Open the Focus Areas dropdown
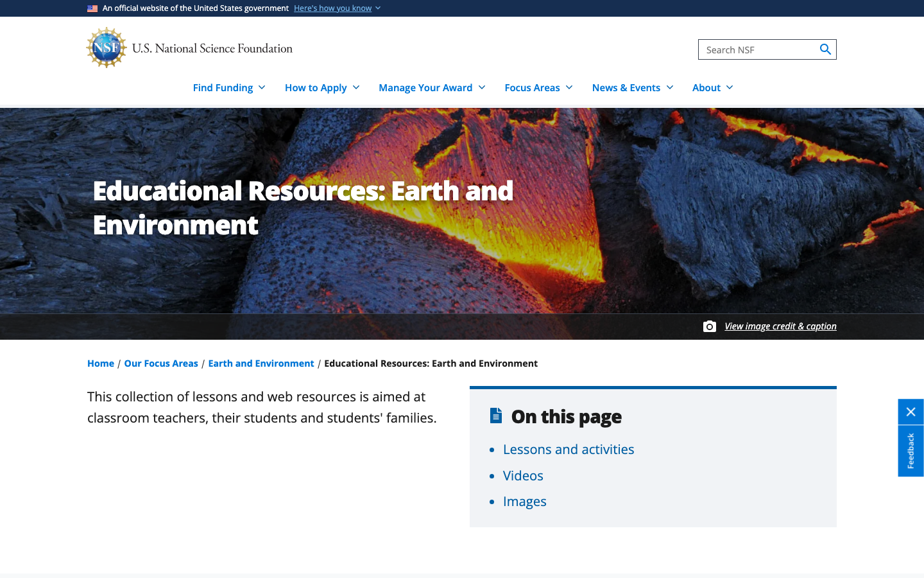This screenshot has width=924, height=578. pos(538,87)
